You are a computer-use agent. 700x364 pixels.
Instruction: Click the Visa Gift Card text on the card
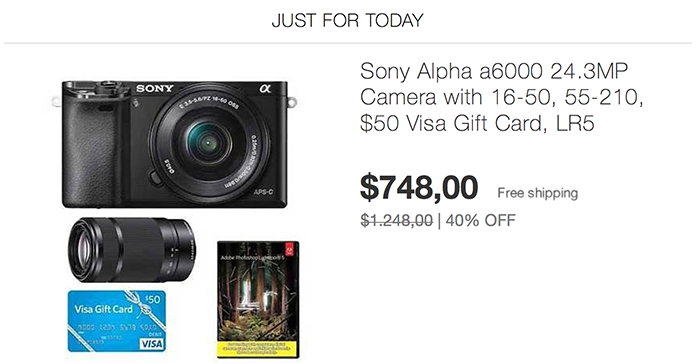[x=104, y=309]
